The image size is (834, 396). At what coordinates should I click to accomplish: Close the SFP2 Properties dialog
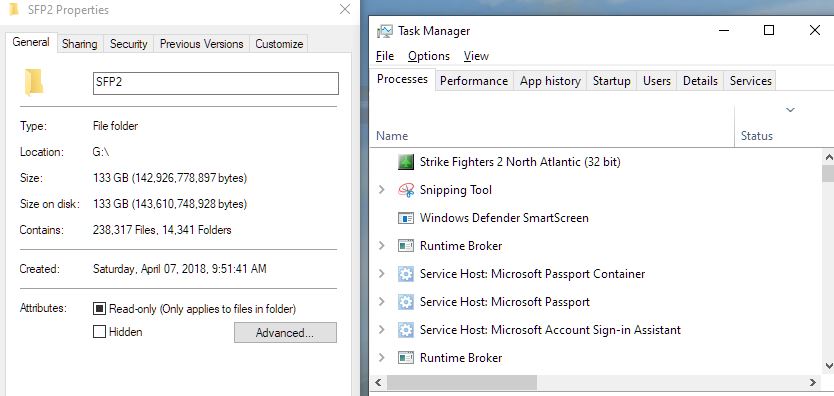[345, 9]
